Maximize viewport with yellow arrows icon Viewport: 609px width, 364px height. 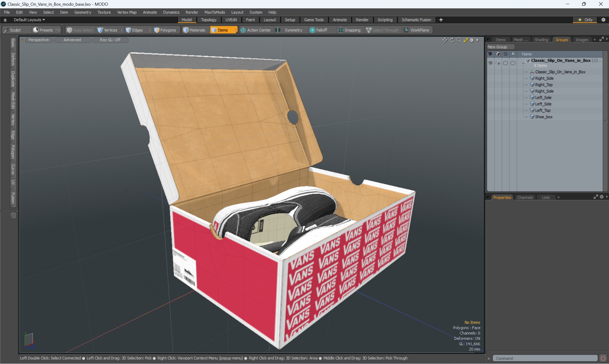(466, 40)
